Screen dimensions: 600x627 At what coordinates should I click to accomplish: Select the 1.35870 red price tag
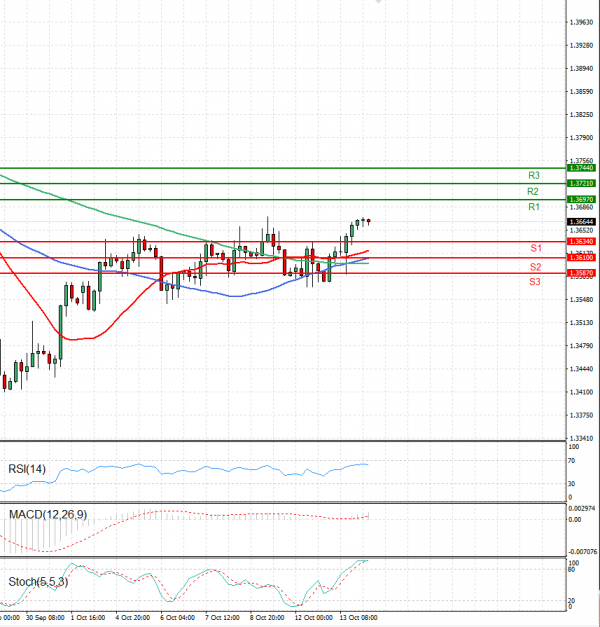(581, 273)
